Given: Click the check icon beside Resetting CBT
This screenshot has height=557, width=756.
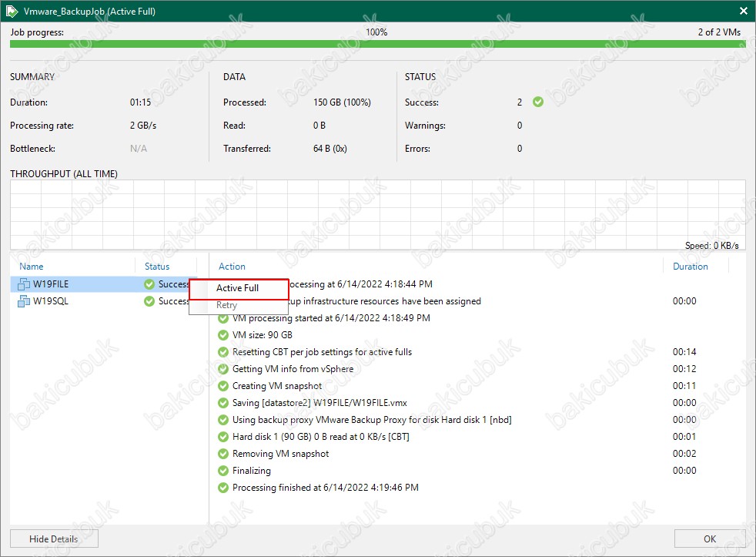Looking at the screenshot, I should click(222, 352).
